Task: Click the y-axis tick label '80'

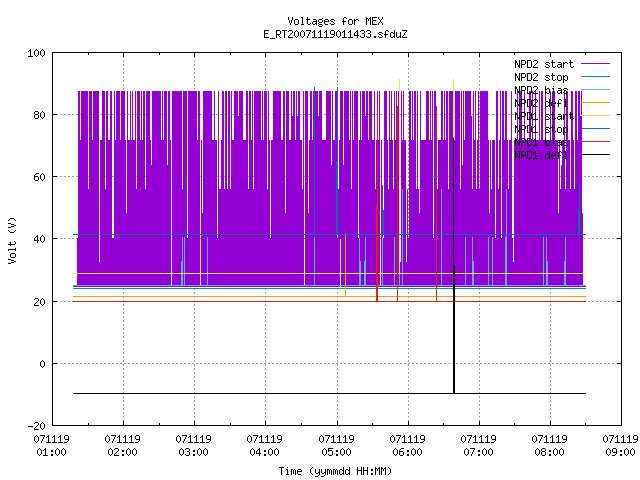Action: pos(39,115)
